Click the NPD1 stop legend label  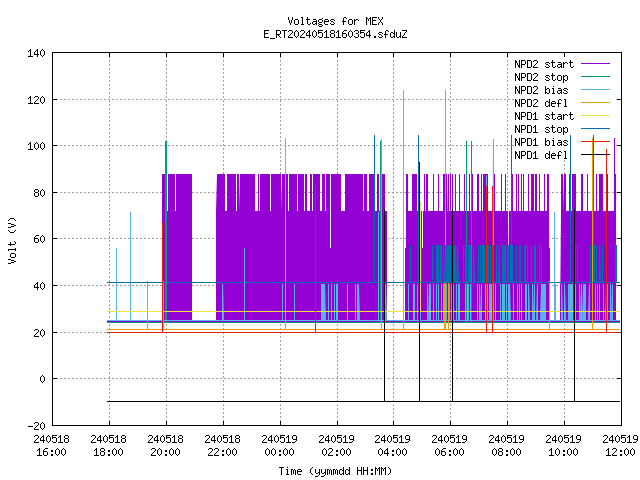click(541, 129)
